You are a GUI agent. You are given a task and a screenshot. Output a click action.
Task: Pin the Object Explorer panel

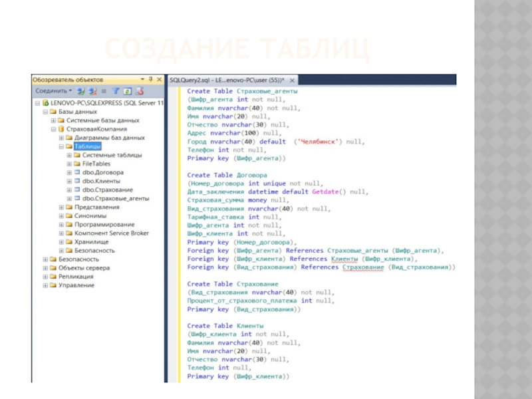click(150, 79)
